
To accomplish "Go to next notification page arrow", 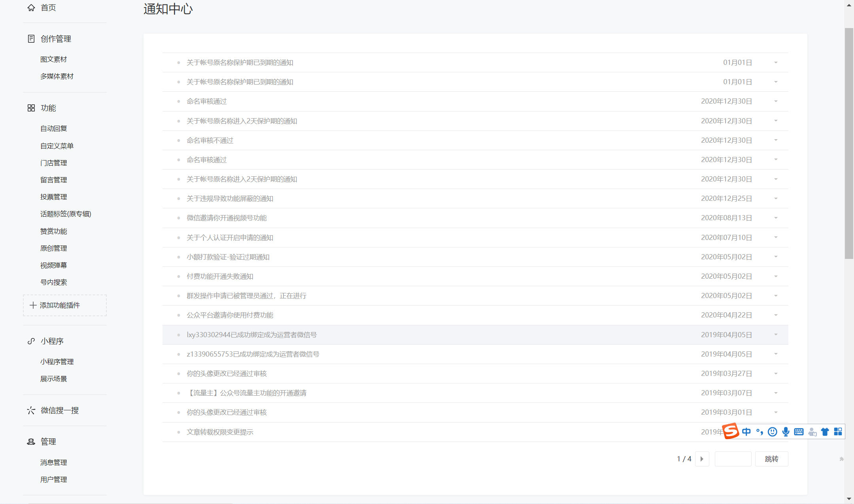I will tap(702, 459).
